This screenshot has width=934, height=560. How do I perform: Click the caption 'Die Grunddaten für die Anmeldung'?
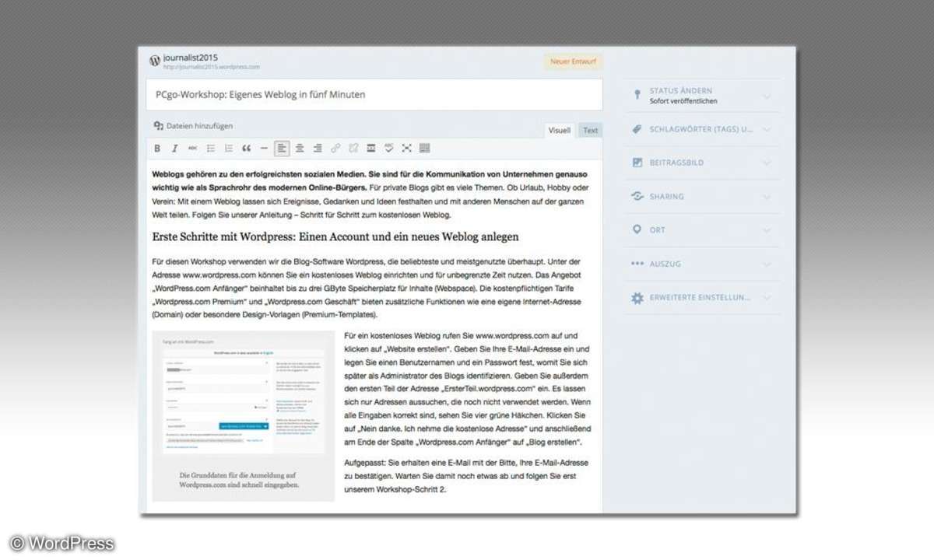[239, 479]
